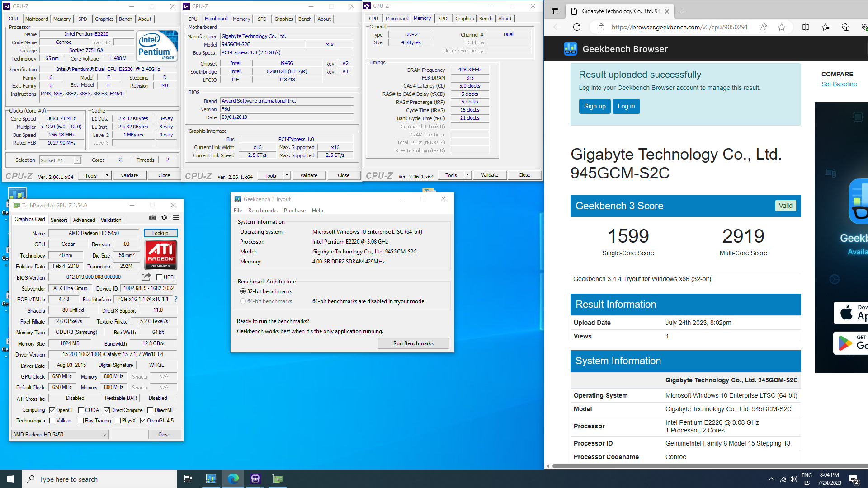Click the Edge icon in taskbar

(233, 479)
